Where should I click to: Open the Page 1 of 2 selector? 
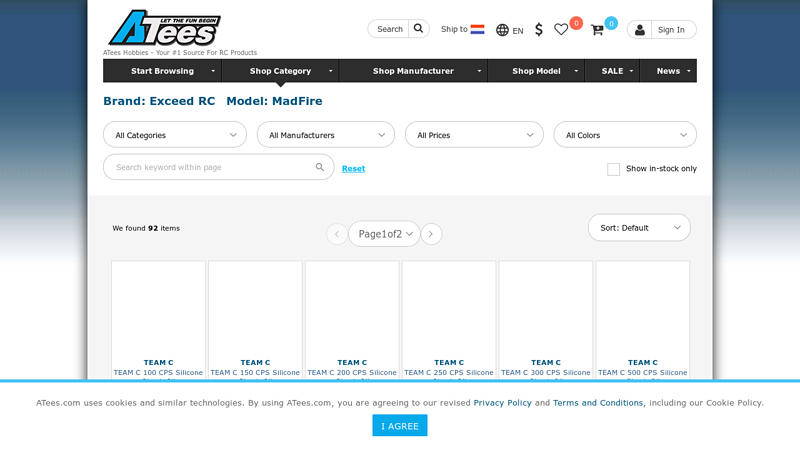[384, 234]
